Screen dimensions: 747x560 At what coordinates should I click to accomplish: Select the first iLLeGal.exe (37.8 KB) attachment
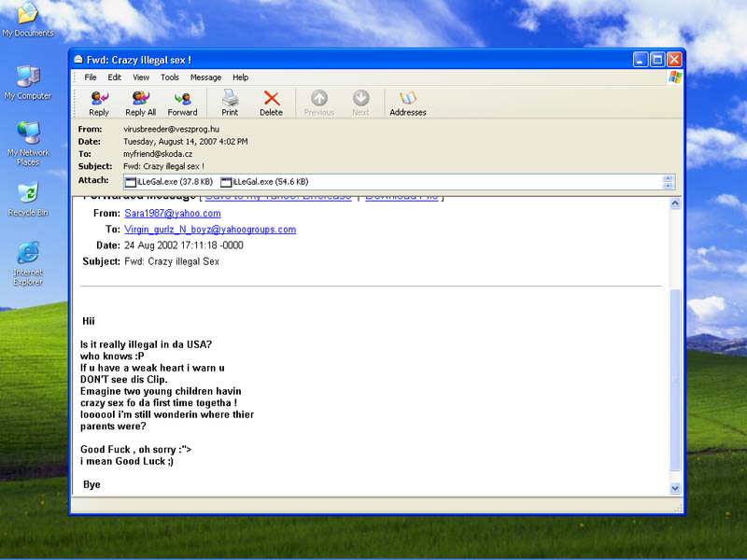tap(169, 182)
